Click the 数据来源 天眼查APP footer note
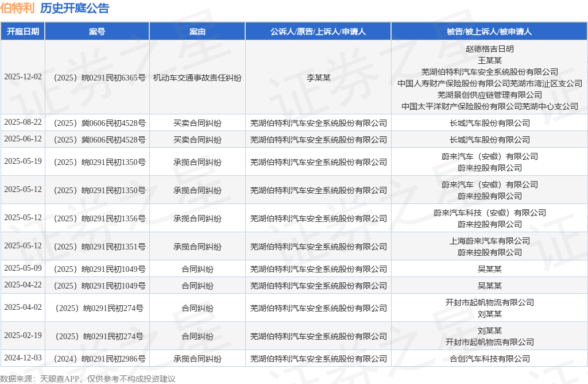The height and width of the screenshot is (384, 588). (88, 379)
